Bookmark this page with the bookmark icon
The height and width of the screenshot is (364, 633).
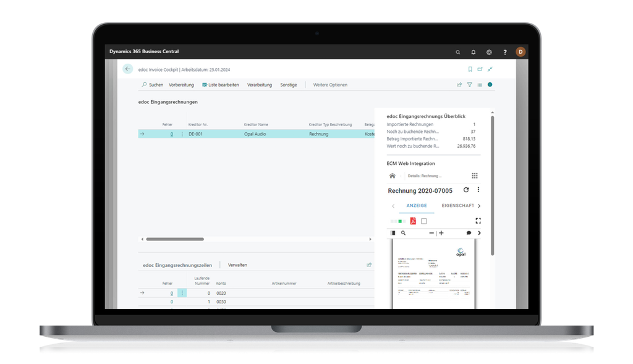pyautogui.click(x=470, y=69)
